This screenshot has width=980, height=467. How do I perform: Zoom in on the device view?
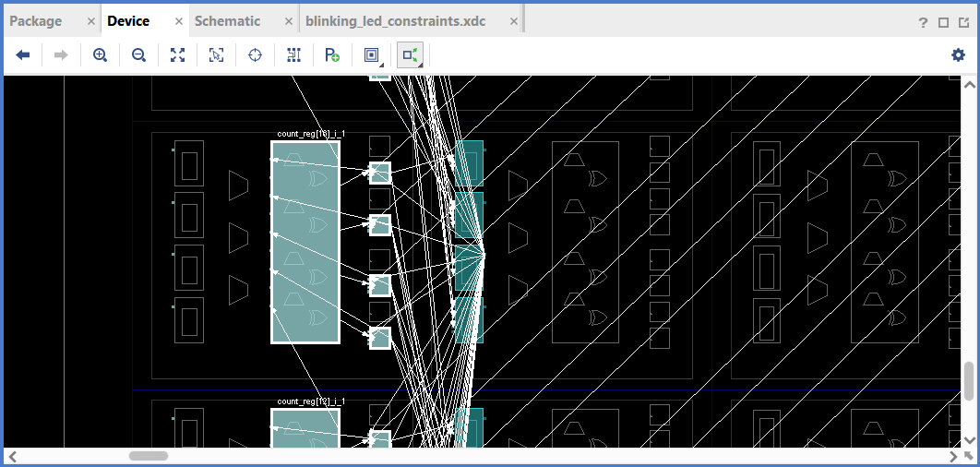pyautogui.click(x=100, y=55)
